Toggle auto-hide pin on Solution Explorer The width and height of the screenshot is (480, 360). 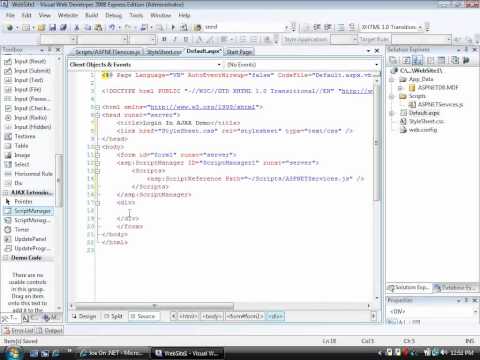466,50
